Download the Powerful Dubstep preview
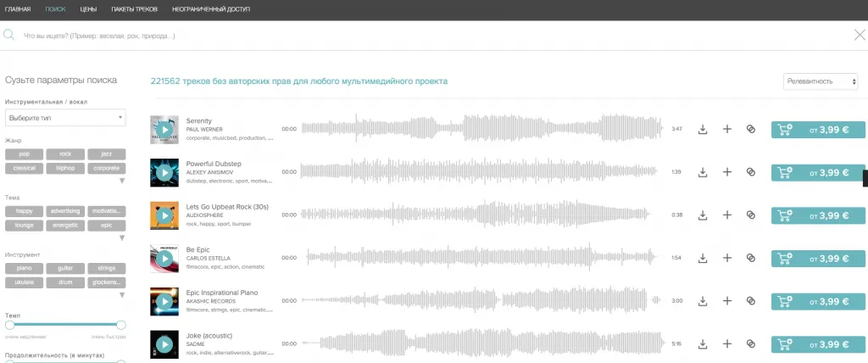868x363 pixels. [x=703, y=172]
